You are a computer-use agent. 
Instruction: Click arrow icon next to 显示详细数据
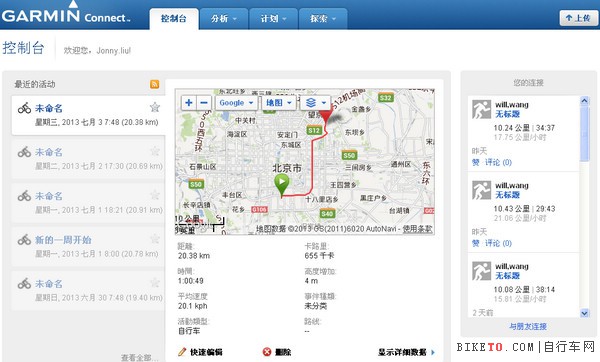pos(433,352)
